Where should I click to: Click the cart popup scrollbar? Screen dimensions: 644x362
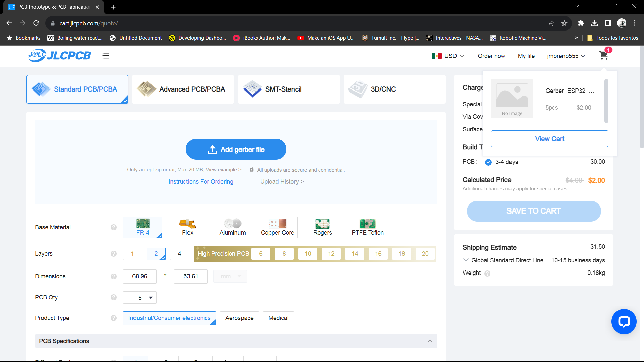606,101
